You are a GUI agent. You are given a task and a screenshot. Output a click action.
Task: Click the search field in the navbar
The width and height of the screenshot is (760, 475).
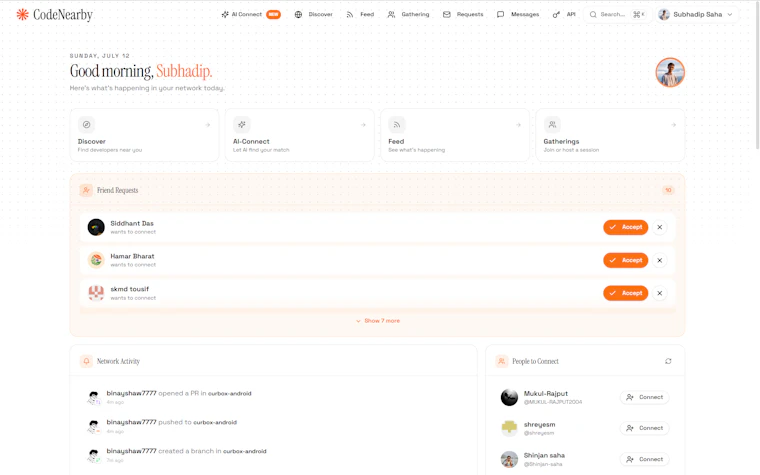tap(617, 15)
